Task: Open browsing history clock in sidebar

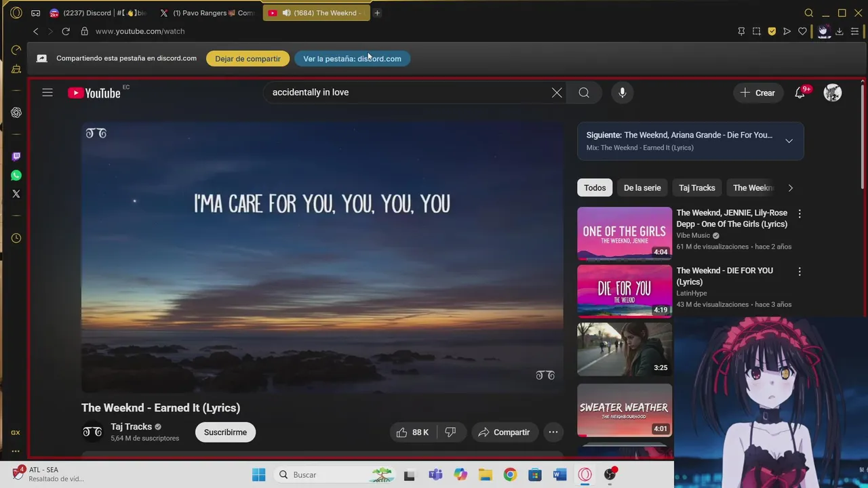Action: point(16,238)
